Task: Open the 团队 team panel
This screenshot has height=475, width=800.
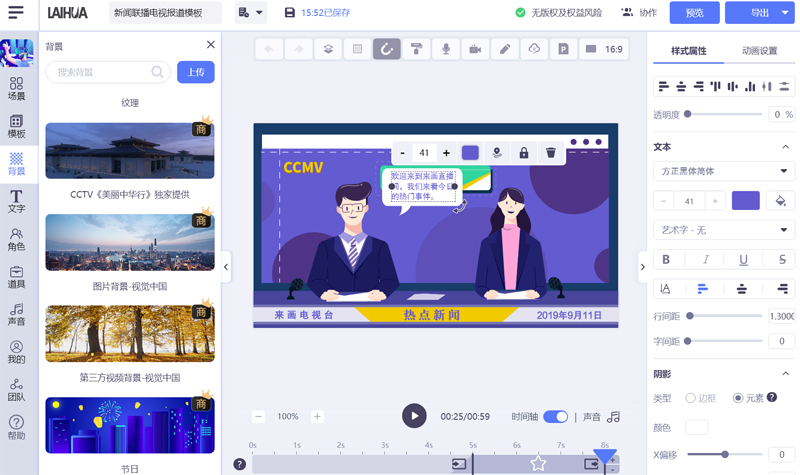Action: 16,390
